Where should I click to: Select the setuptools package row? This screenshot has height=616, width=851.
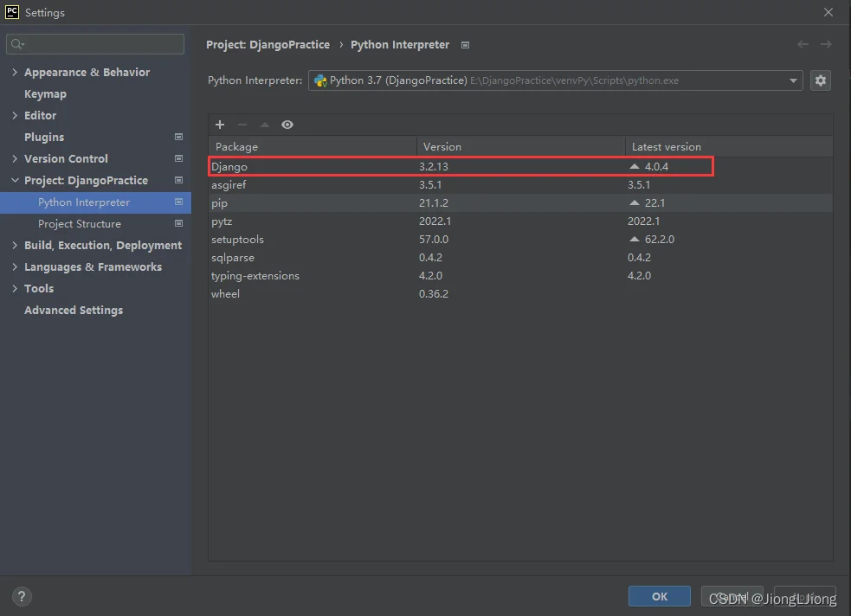click(x=520, y=239)
